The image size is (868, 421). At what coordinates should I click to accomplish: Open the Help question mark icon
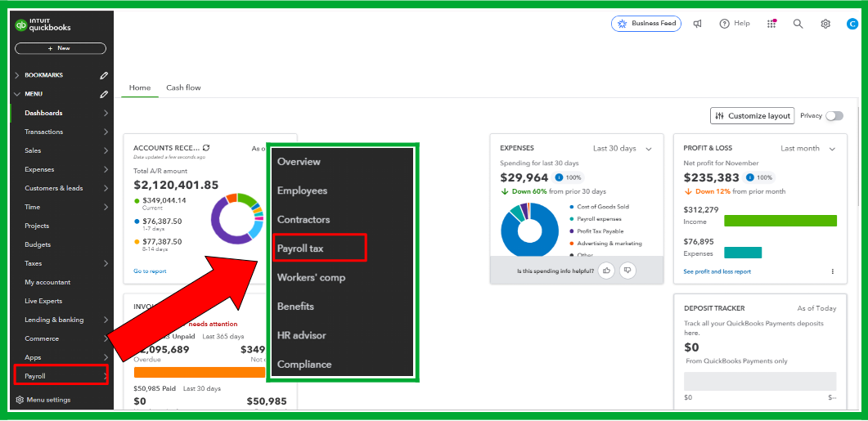pos(724,24)
